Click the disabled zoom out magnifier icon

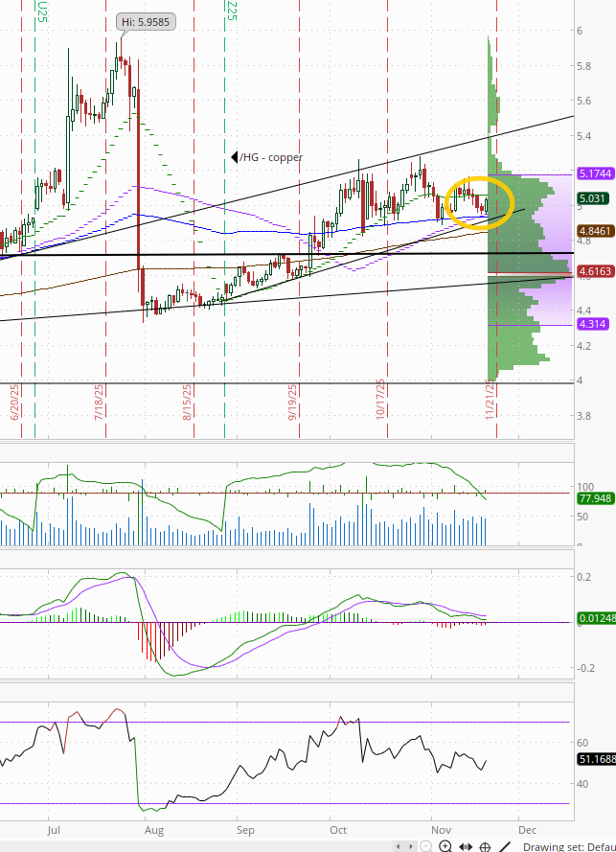coord(426,846)
